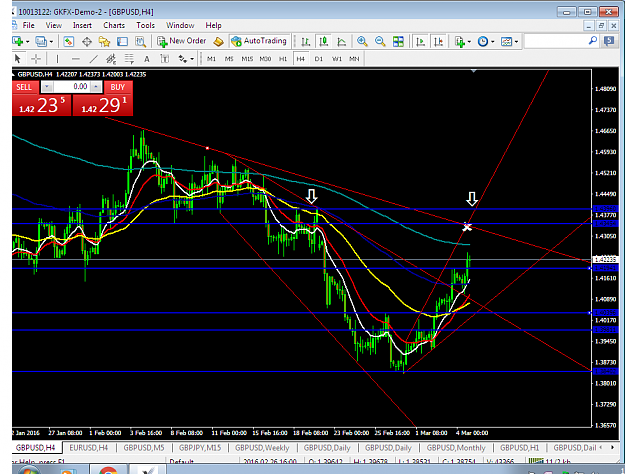Switch to M15 timeframe
Screen dimensions: 625x474
click(x=247, y=59)
